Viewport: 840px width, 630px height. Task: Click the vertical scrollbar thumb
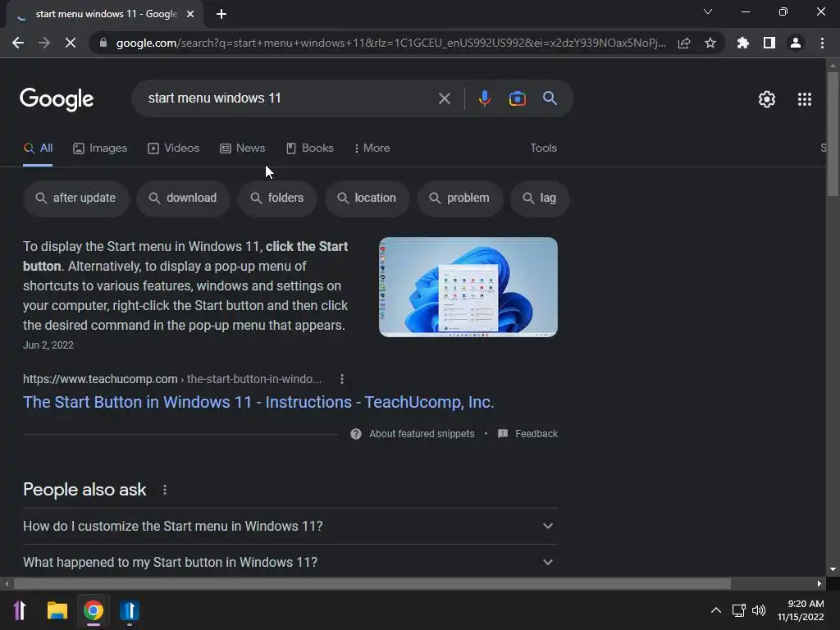pyautogui.click(x=833, y=134)
